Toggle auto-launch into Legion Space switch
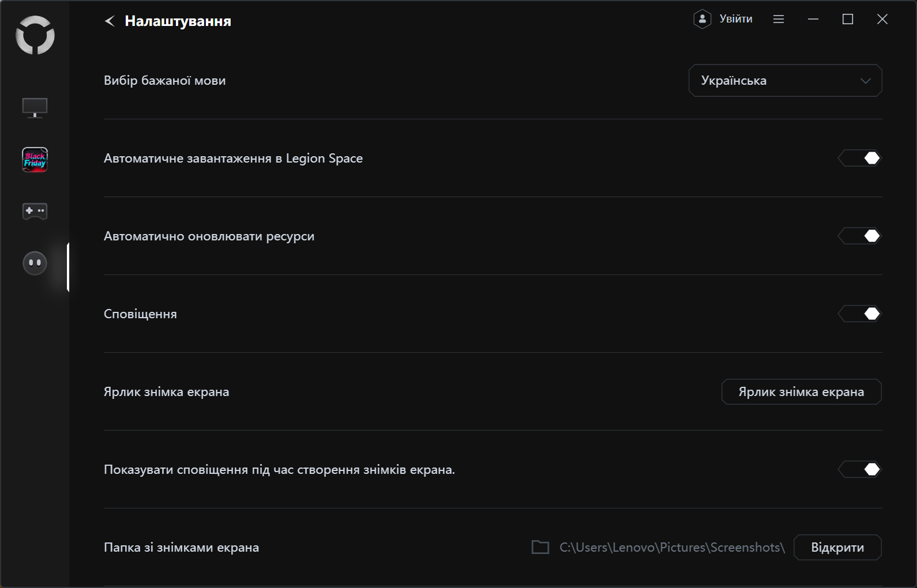917x588 pixels. point(859,158)
